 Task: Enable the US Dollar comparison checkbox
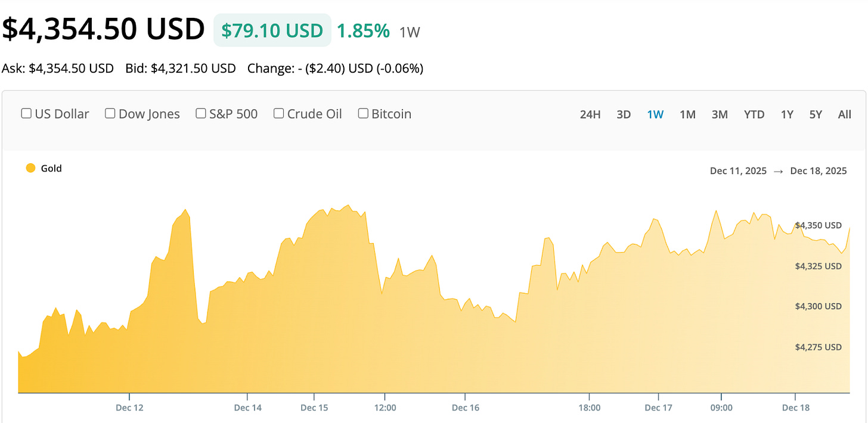click(x=26, y=113)
